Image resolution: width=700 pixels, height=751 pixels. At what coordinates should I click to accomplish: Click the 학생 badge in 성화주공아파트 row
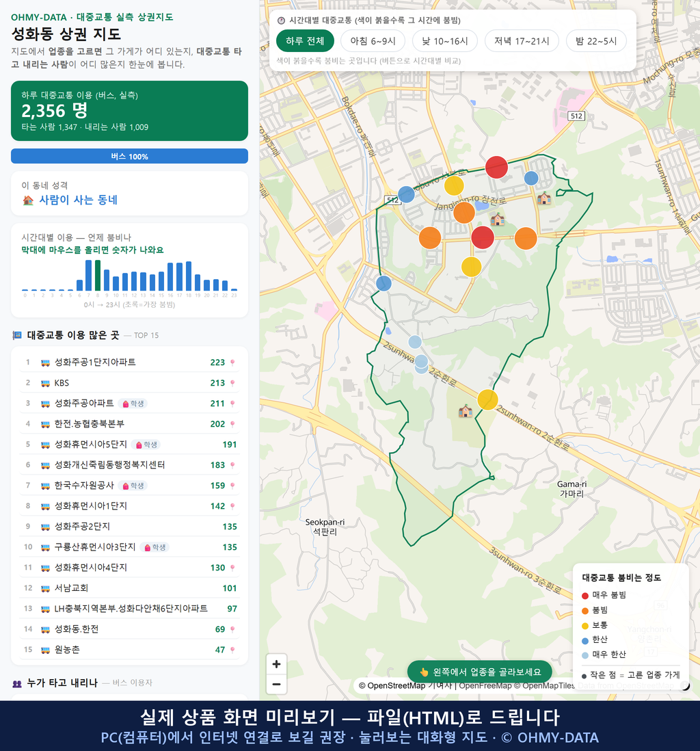tap(133, 404)
